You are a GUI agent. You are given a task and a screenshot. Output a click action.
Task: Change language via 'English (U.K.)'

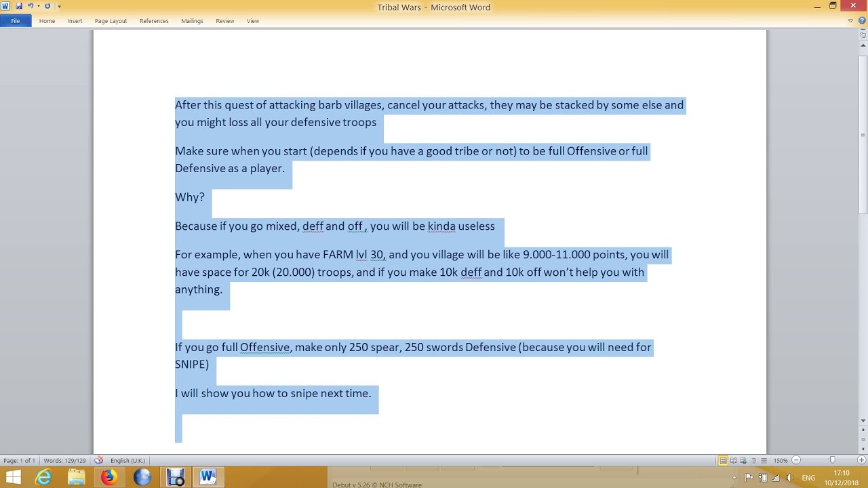(x=127, y=461)
